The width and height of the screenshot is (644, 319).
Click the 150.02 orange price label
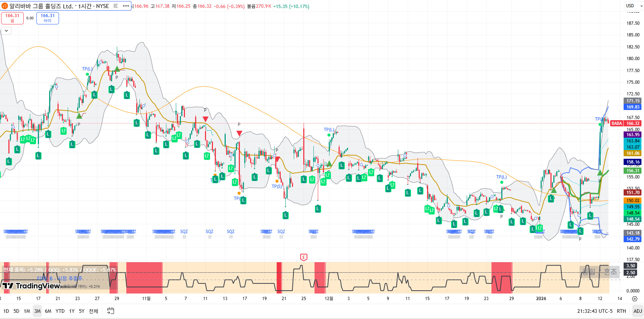(x=633, y=201)
